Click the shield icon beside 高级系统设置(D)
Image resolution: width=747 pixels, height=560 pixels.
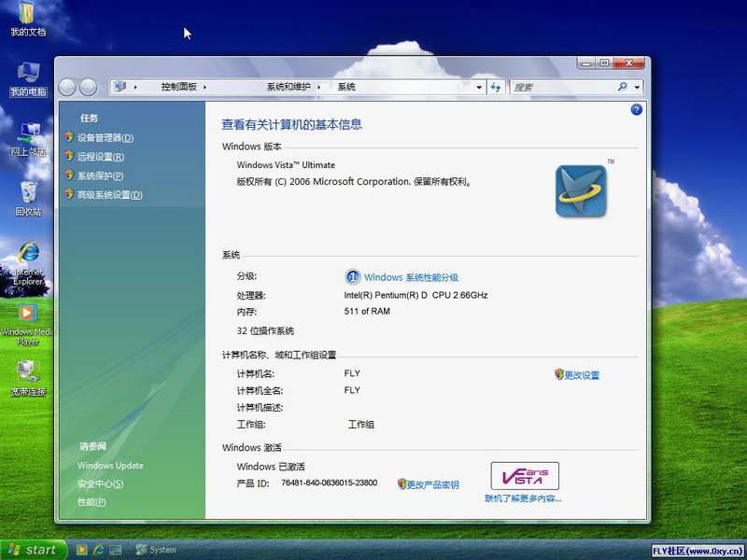69,194
